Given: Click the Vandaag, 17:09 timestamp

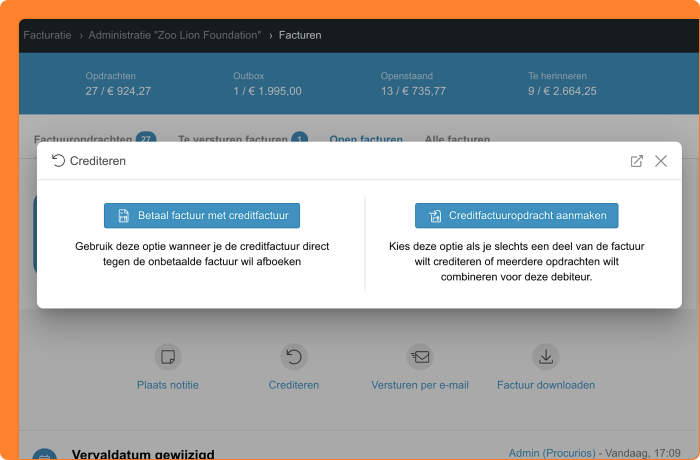Looking at the screenshot, I should pos(643,453).
